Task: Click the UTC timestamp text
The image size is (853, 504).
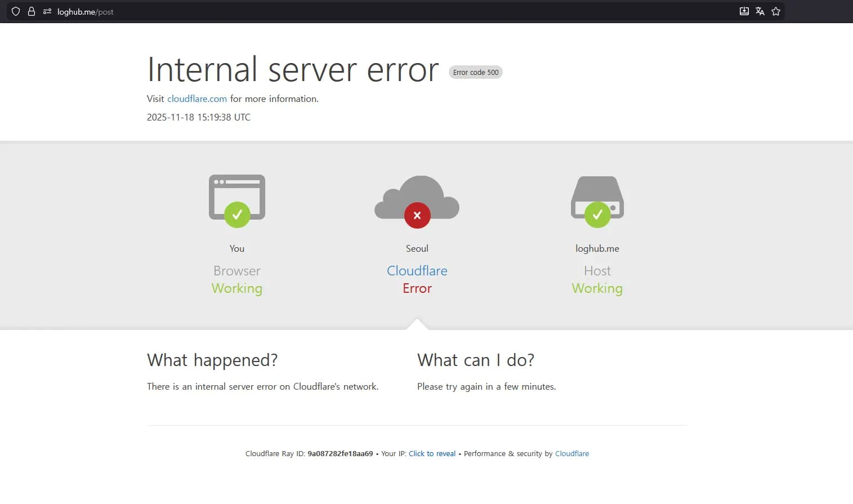Action: tap(198, 117)
